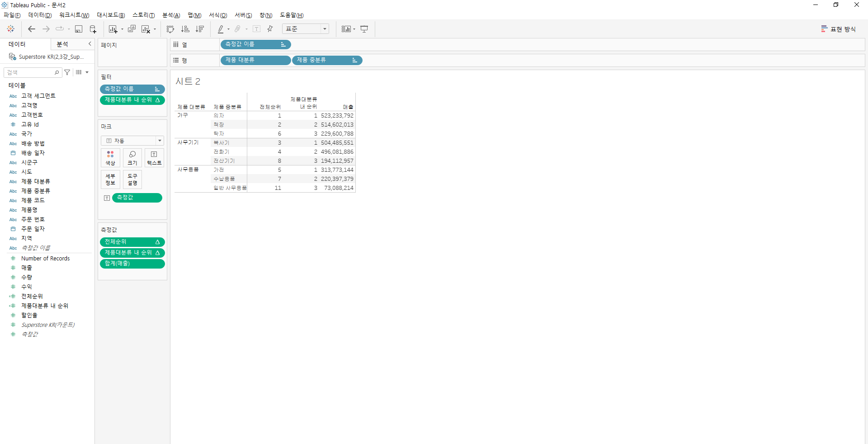Open the Show Me (표현 방식) panel
868x444 pixels.
point(838,29)
